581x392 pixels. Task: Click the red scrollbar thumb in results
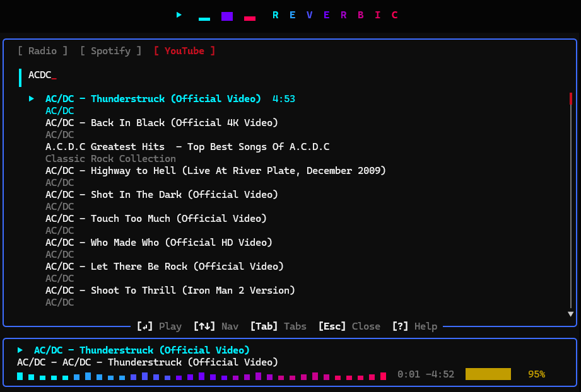(571, 98)
